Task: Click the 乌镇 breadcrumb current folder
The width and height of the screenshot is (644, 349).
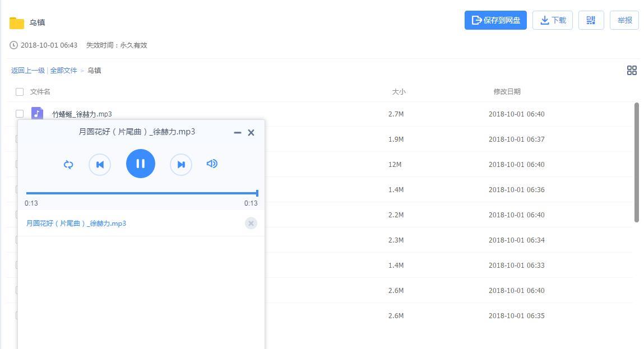Action: 94,71
